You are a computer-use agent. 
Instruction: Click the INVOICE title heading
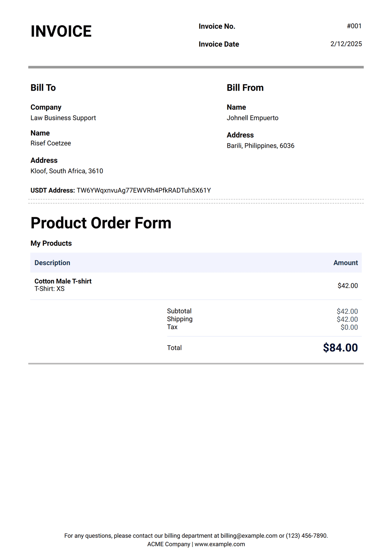tap(61, 32)
